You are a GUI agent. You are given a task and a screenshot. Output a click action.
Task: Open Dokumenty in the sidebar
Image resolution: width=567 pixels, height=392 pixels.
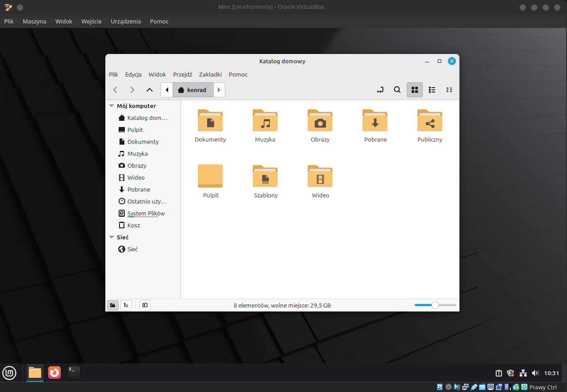(x=143, y=142)
